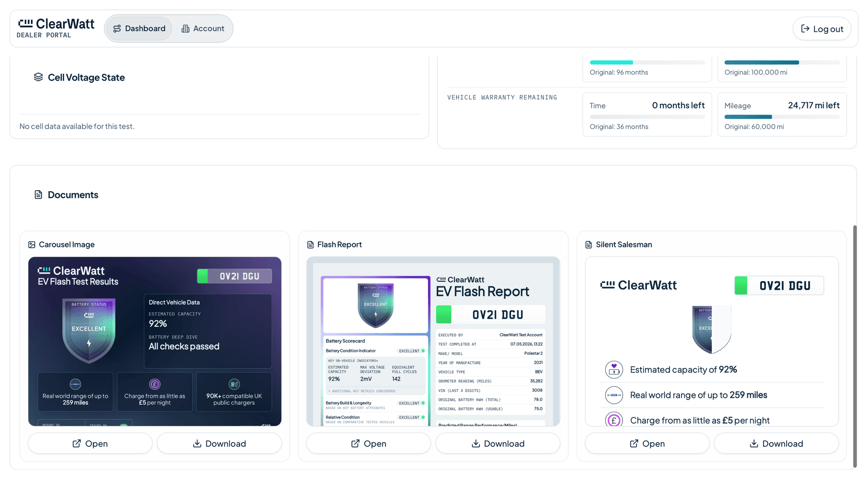This screenshot has height=479, width=868.
Task: Log out of the dealer portal
Action: tap(822, 29)
